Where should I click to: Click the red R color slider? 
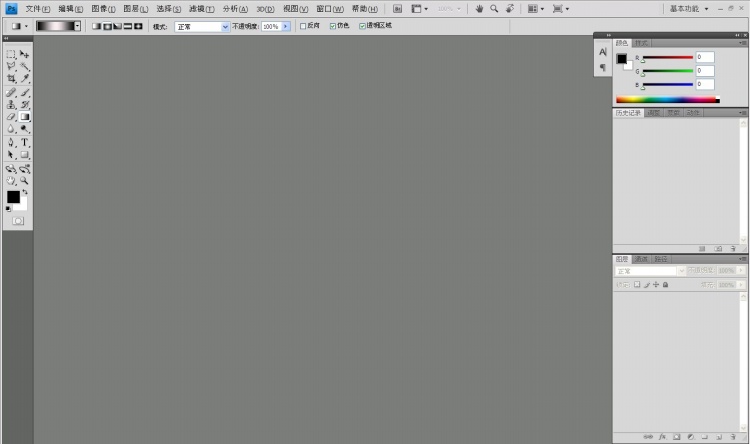click(667, 58)
